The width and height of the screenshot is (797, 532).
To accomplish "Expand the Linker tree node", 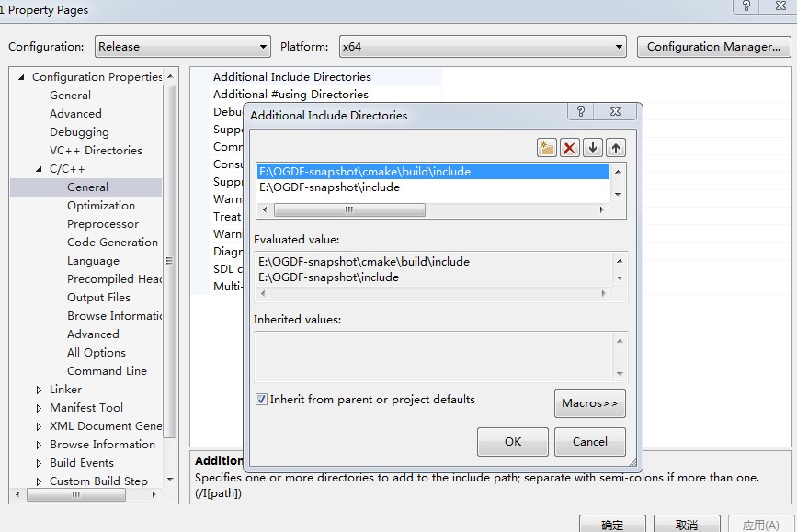I will pos(39,390).
